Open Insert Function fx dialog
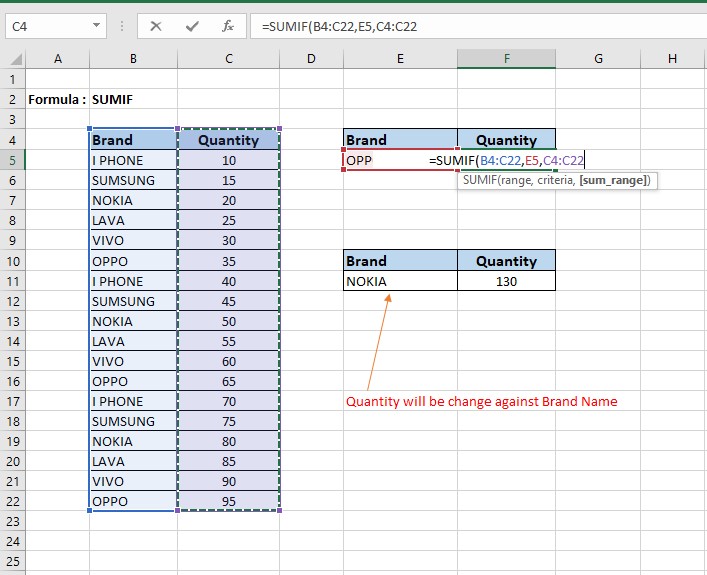The height and width of the screenshot is (575, 707). click(228, 26)
